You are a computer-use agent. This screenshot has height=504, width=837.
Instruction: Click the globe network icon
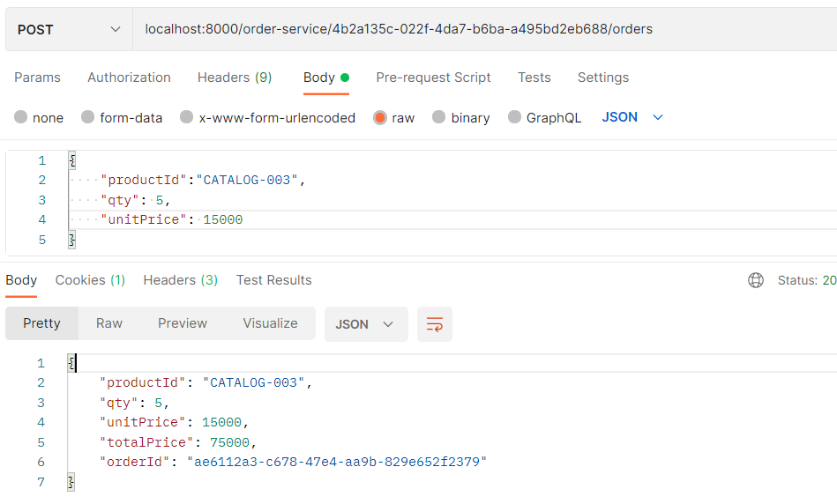756,280
